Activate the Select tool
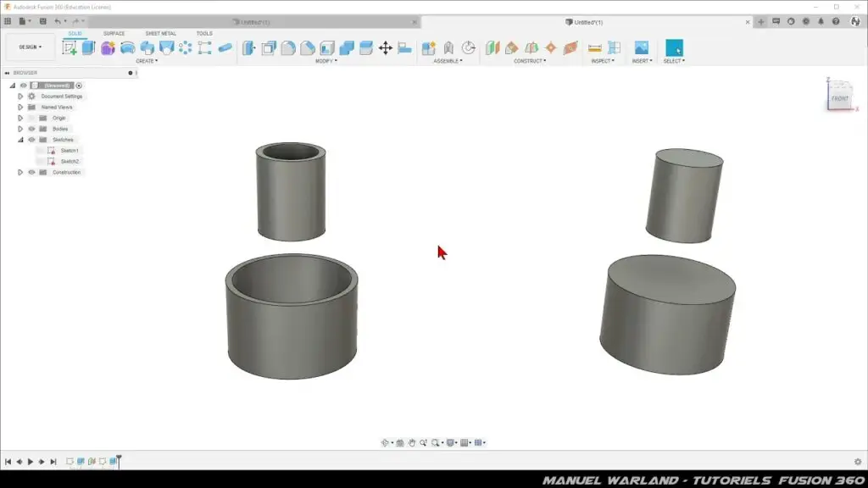The width and height of the screenshot is (868, 488). [674, 47]
